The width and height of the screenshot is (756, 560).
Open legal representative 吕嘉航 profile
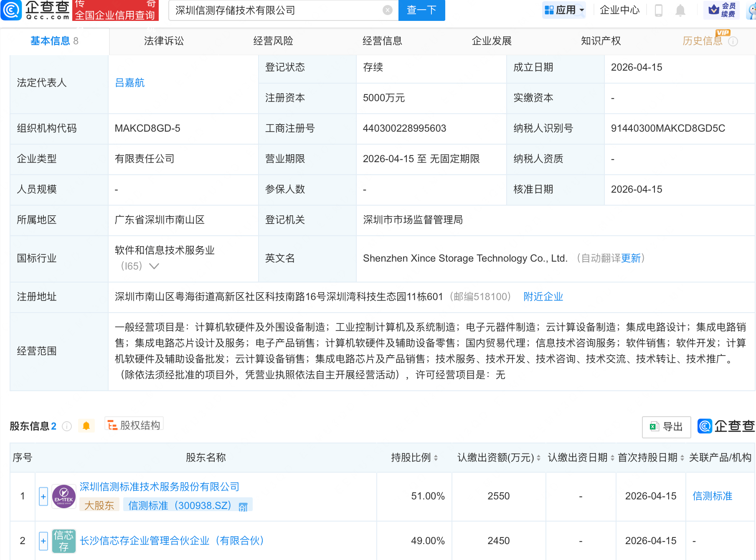coord(129,82)
